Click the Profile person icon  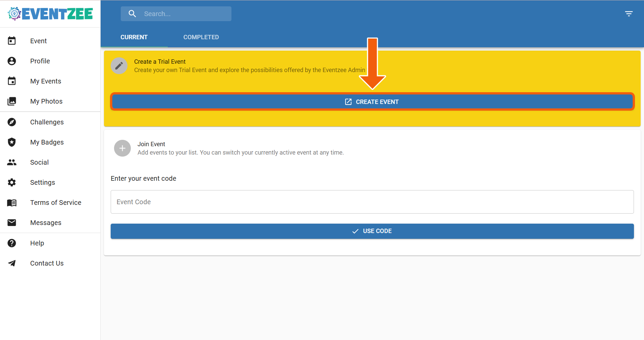12,61
